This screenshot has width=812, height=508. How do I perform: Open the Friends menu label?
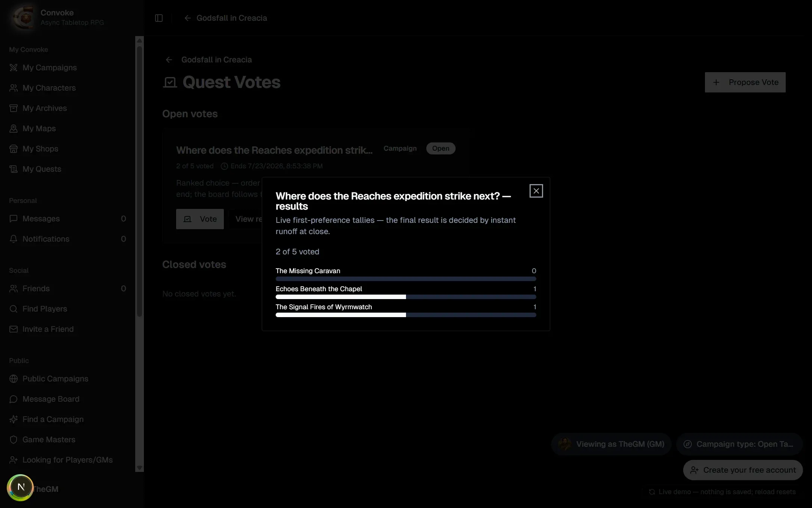[36, 289]
